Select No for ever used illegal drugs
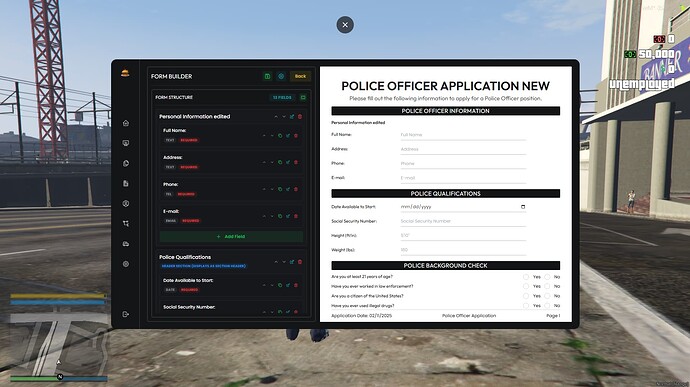 pyautogui.click(x=547, y=306)
